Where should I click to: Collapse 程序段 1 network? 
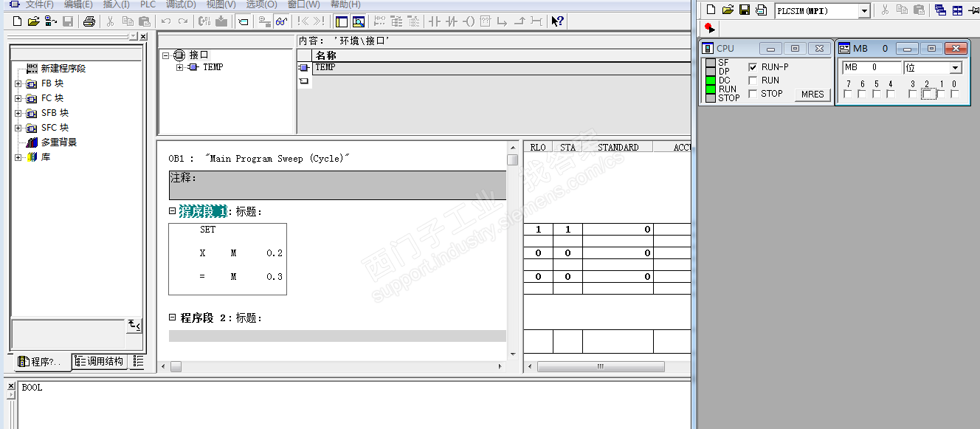pyautogui.click(x=172, y=211)
